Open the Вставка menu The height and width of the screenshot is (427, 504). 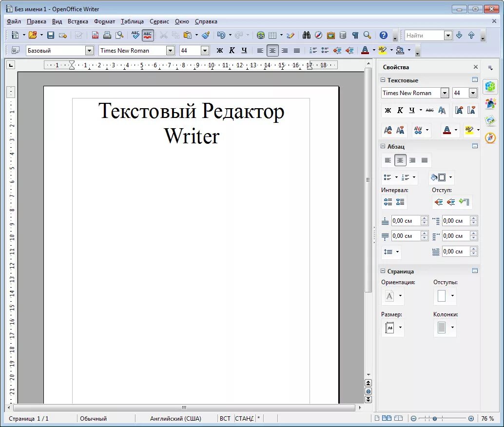click(x=78, y=21)
